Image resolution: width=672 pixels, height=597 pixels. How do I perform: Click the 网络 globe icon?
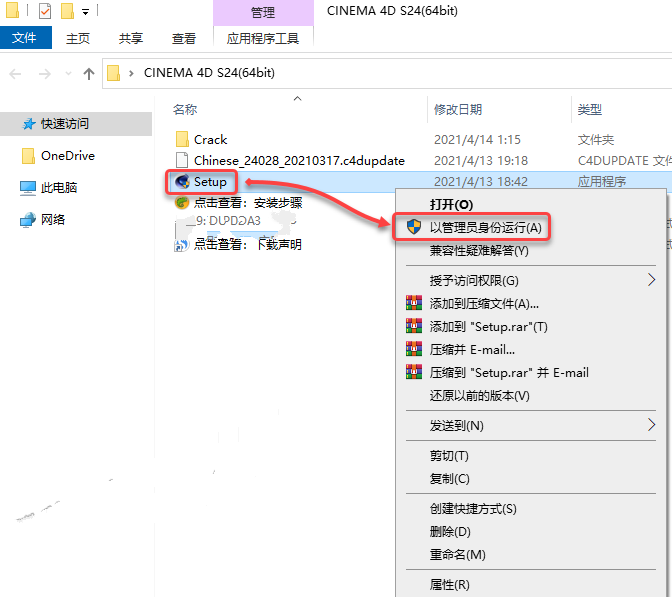pos(28,220)
